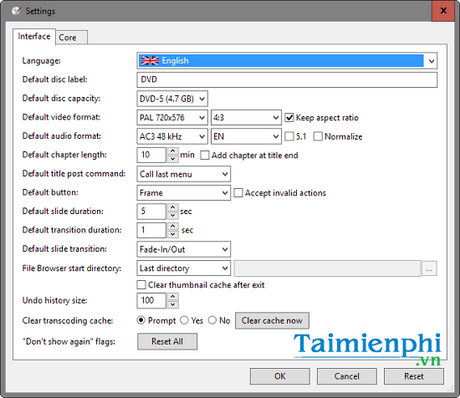
Task: Select the Interface tab
Action: (34, 36)
